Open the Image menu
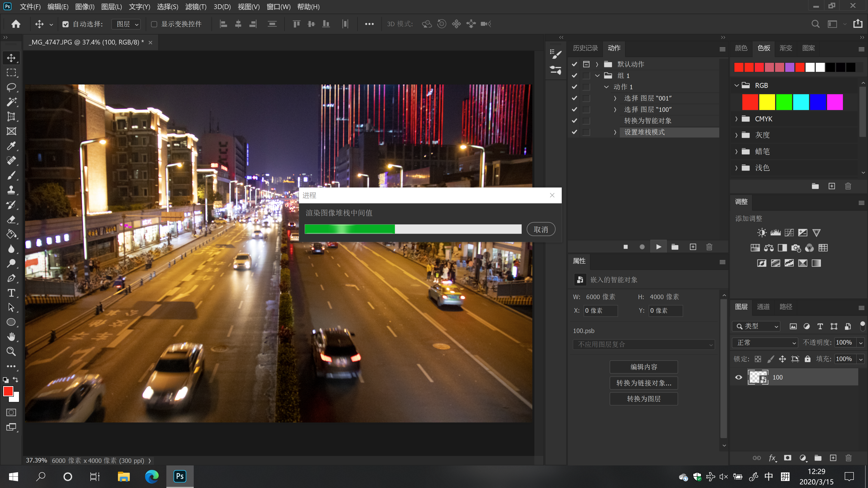The image size is (868, 488). 85,7
